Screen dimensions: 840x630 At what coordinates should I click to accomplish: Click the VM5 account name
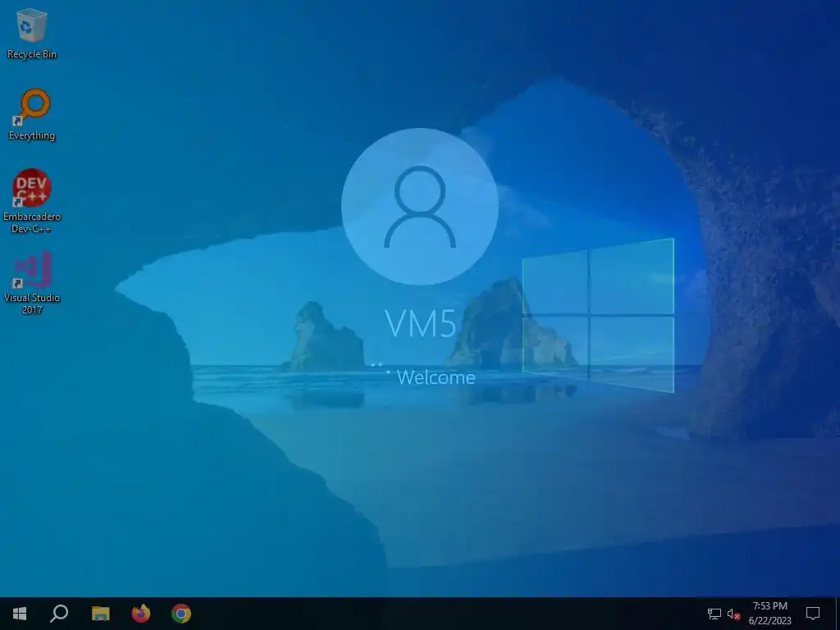click(x=421, y=323)
